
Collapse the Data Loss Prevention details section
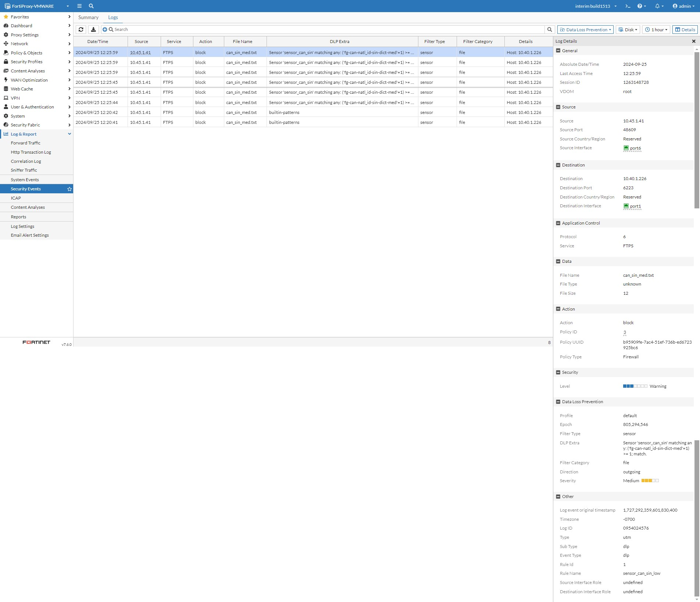558,402
